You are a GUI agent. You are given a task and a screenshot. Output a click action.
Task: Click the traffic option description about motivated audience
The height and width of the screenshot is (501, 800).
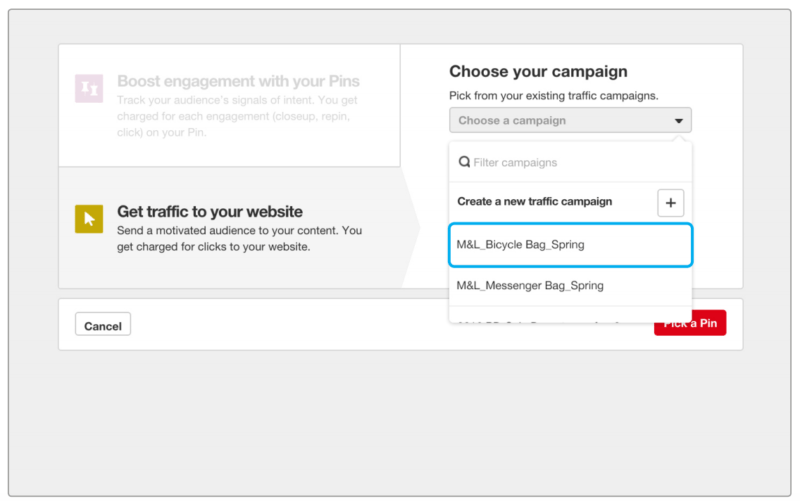coord(239,238)
